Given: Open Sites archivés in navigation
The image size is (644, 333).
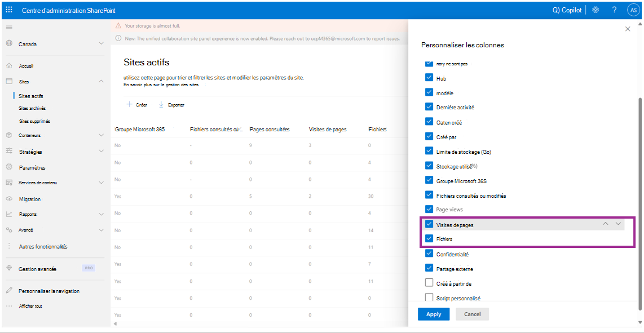Looking at the screenshot, I should [32, 108].
